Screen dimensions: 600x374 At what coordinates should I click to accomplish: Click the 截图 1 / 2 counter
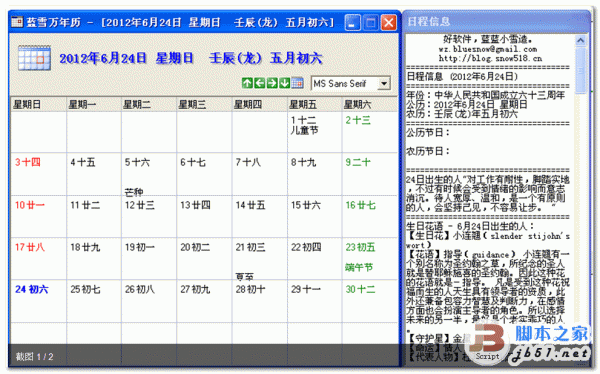click(x=34, y=357)
